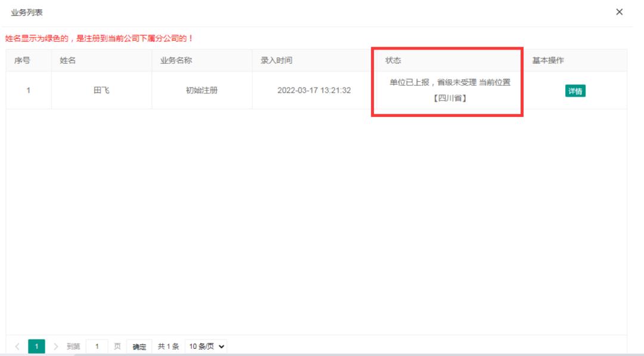644x356 pixels.
Task: Click the 2022-03-17 13:21:32 timestamp cell
Action: (314, 91)
